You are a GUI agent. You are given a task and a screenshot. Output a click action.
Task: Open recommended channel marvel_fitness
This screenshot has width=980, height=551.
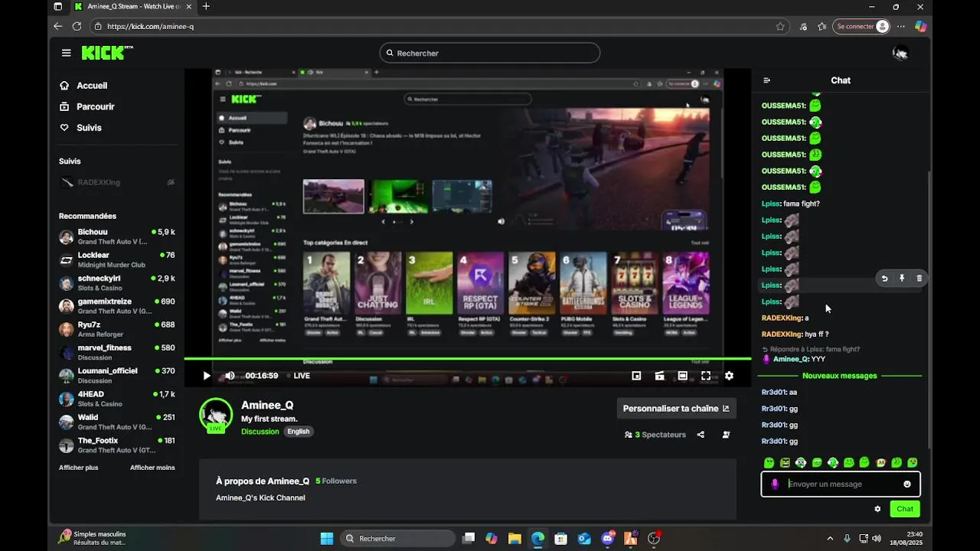(x=117, y=352)
